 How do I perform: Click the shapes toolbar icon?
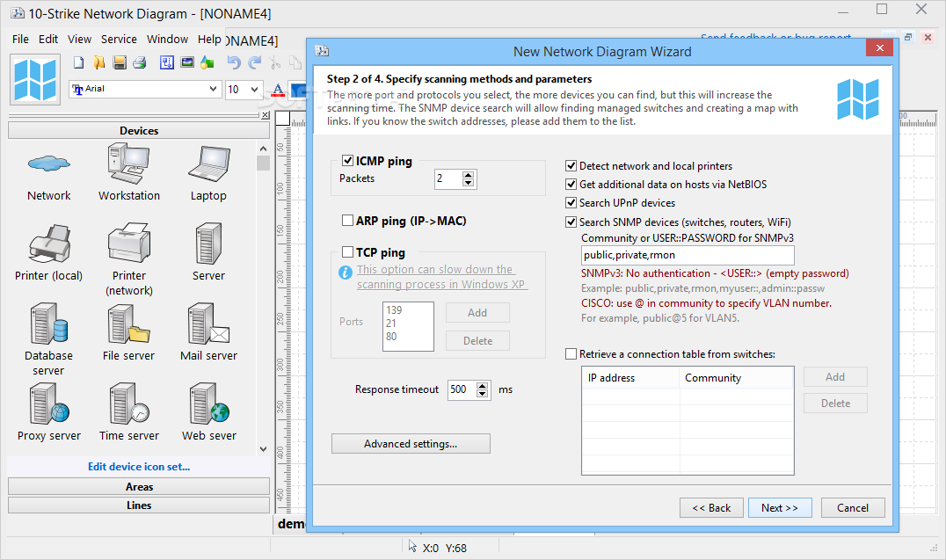(207, 62)
